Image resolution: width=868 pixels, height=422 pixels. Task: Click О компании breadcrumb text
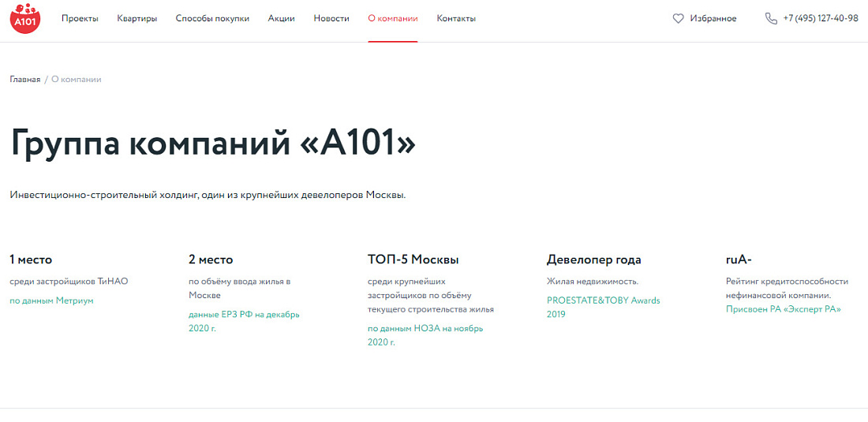click(x=77, y=80)
